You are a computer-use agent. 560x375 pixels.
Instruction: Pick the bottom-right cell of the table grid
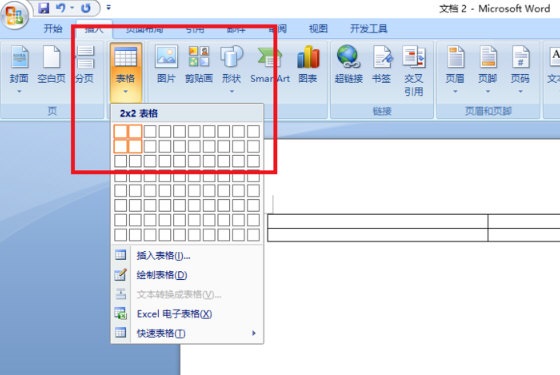tap(253, 235)
